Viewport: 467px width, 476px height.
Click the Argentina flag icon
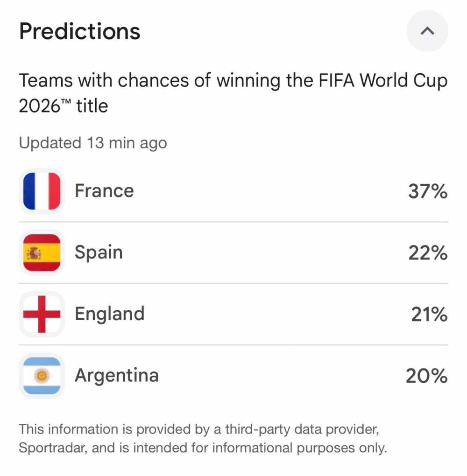(42, 376)
